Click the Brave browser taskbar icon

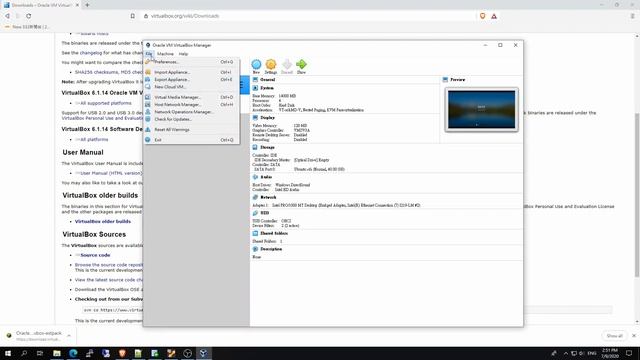pos(122,353)
